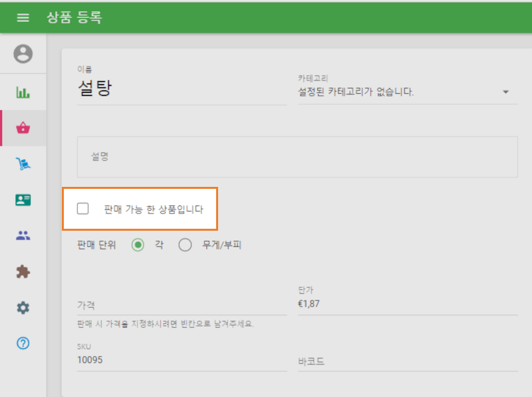The width and height of the screenshot is (532, 397).
Task: Open settings via the gear icon
Action: (23, 307)
